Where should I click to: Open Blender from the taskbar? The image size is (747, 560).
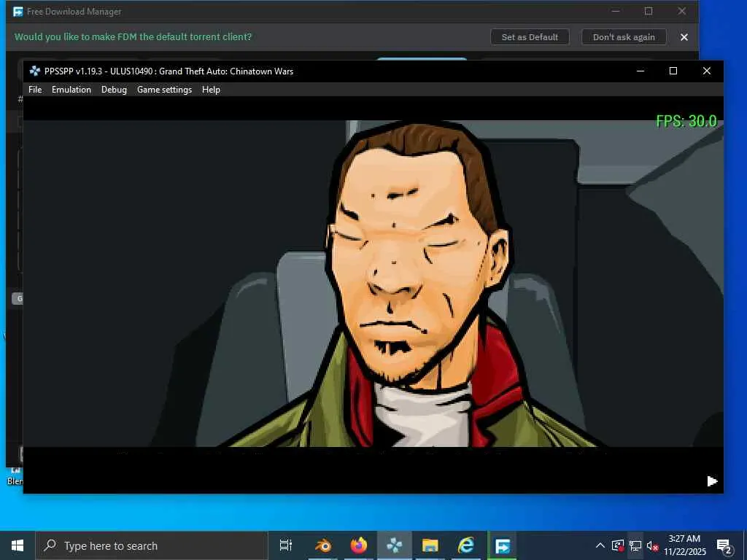(x=323, y=545)
